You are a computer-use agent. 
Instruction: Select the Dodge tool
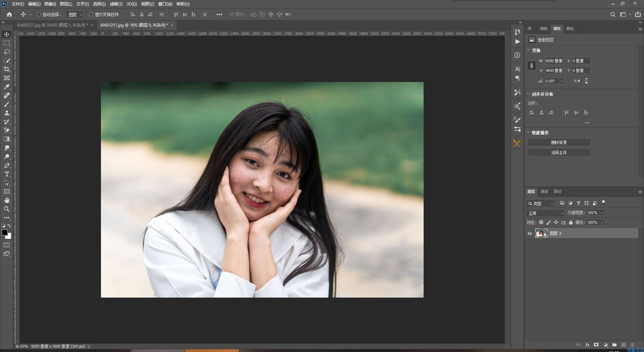click(x=7, y=157)
